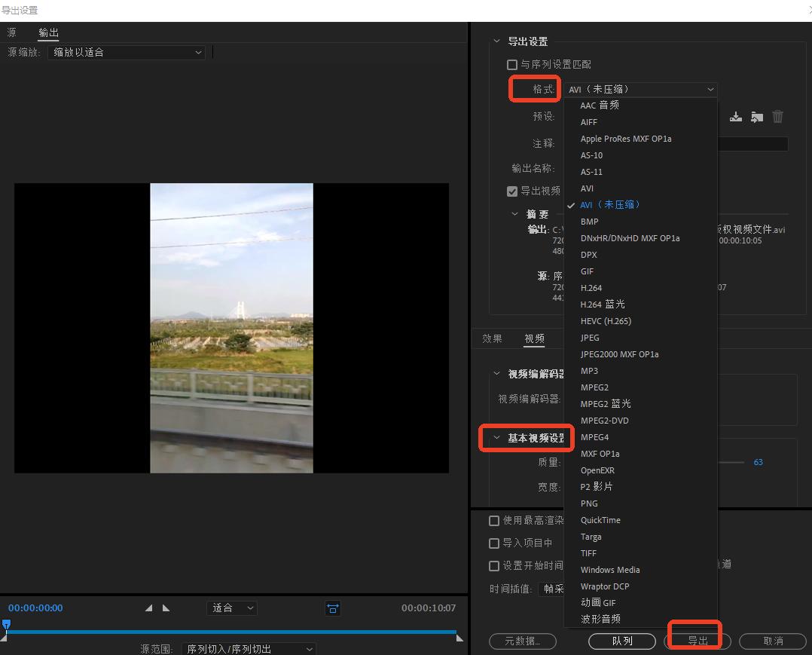
Task: Click the 队列 button
Action: click(621, 640)
